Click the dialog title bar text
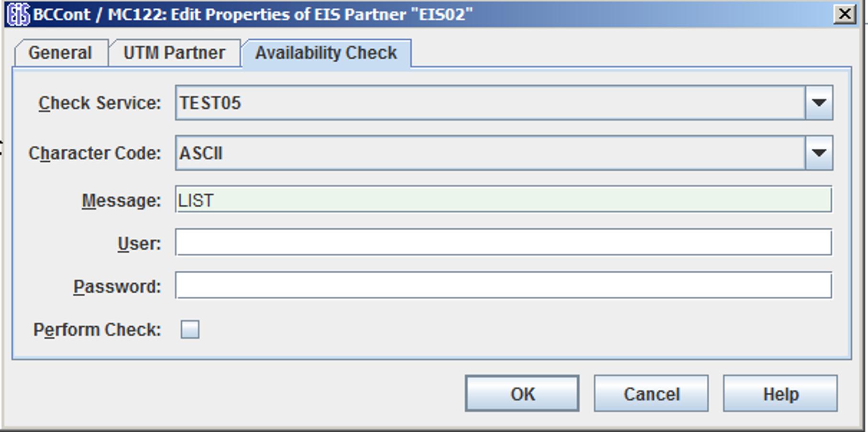Screen dimensions: 868x432 pyautogui.click(x=253, y=14)
